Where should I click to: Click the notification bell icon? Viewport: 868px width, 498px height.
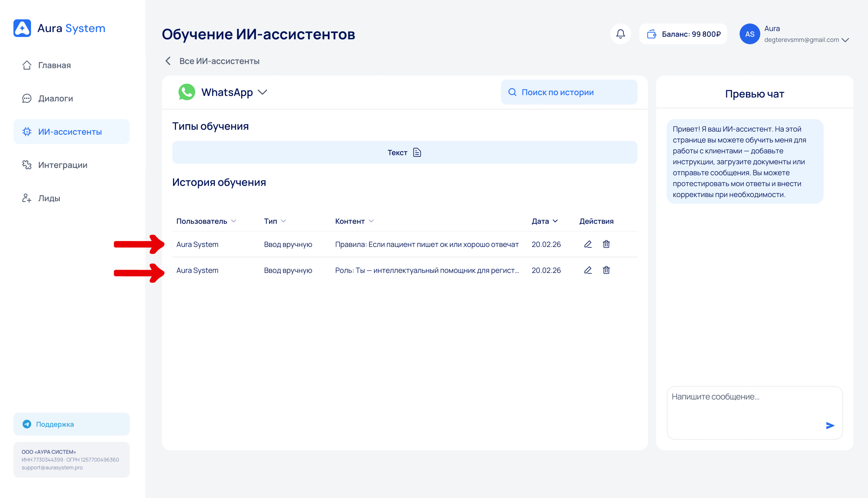[x=620, y=34]
